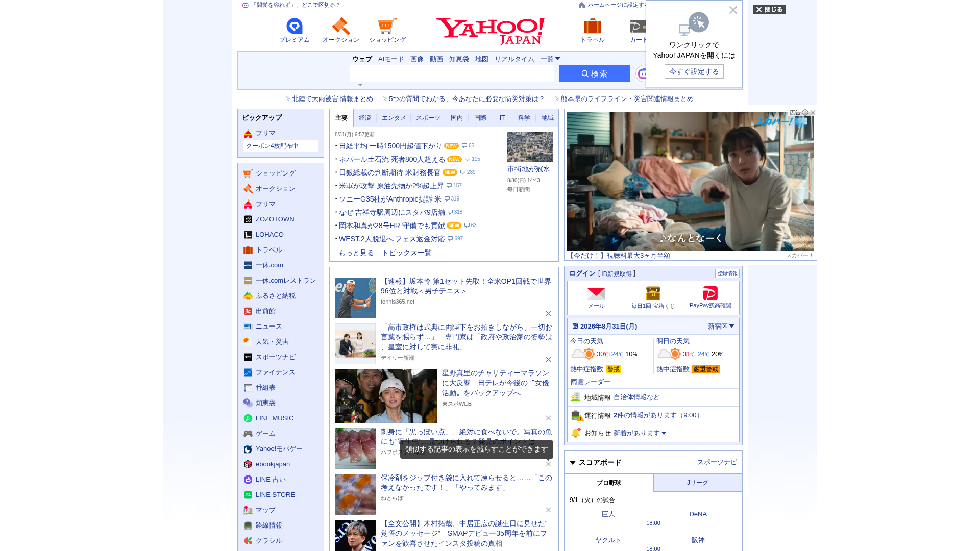Open the Premium icon in header
This screenshot has width=980, height=551.
pos(295,26)
